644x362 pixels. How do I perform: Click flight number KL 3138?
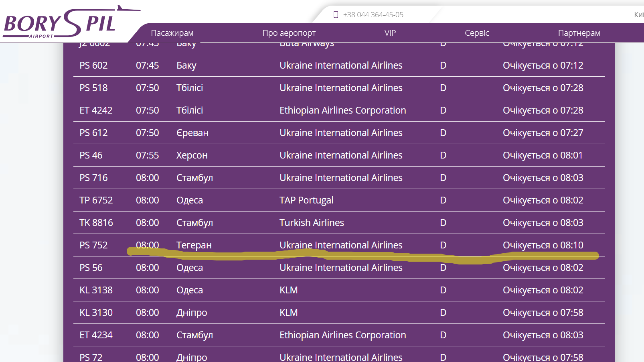tap(96, 290)
